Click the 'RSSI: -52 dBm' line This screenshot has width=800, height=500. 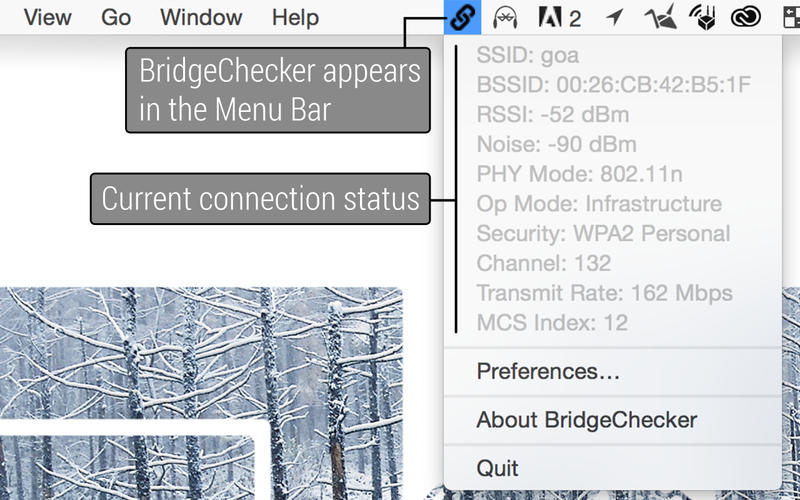(x=553, y=114)
